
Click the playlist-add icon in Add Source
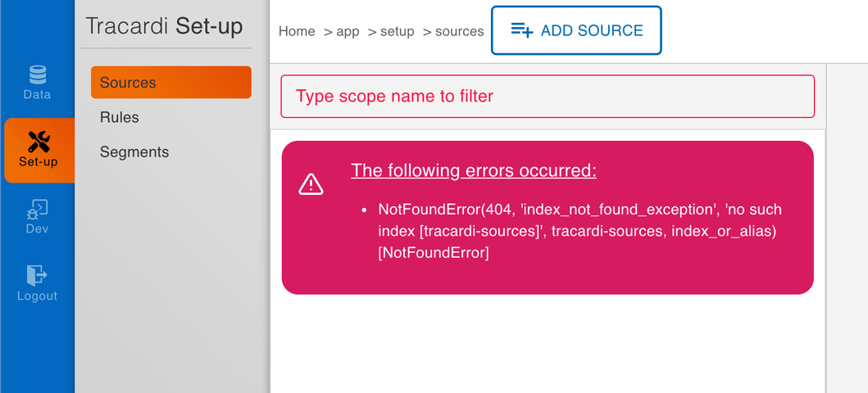[x=521, y=29]
